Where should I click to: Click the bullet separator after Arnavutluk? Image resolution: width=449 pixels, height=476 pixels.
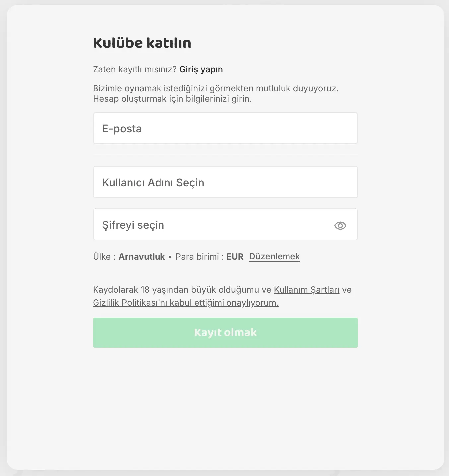point(170,257)
